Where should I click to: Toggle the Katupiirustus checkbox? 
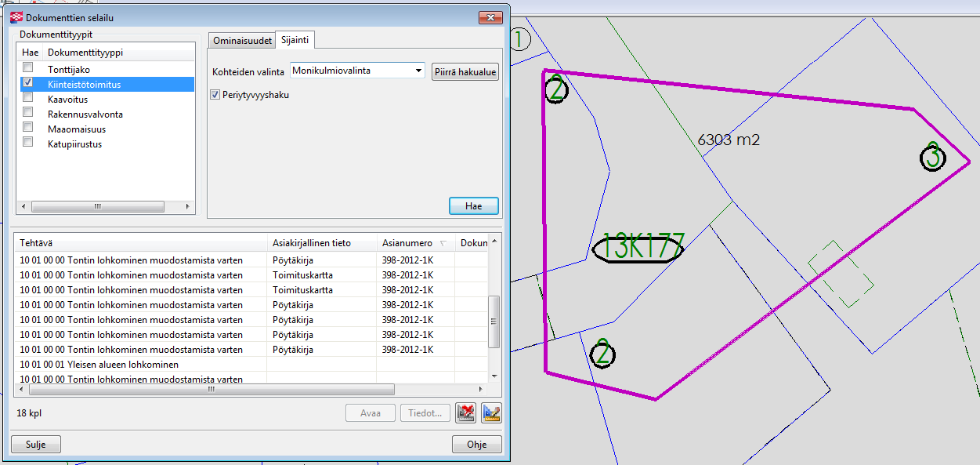28,143
